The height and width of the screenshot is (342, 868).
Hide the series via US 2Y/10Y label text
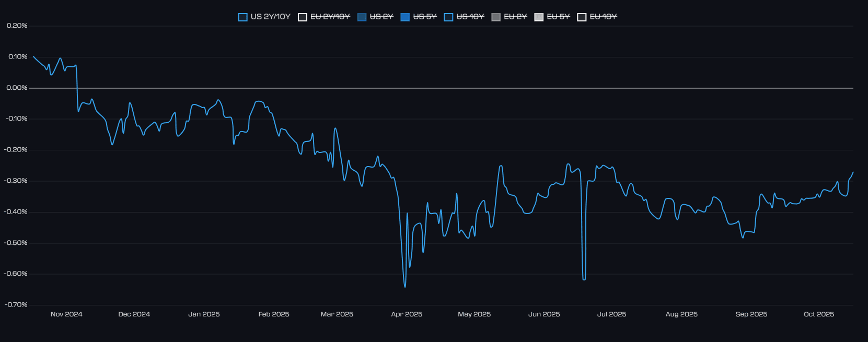[x=270, y=17]
